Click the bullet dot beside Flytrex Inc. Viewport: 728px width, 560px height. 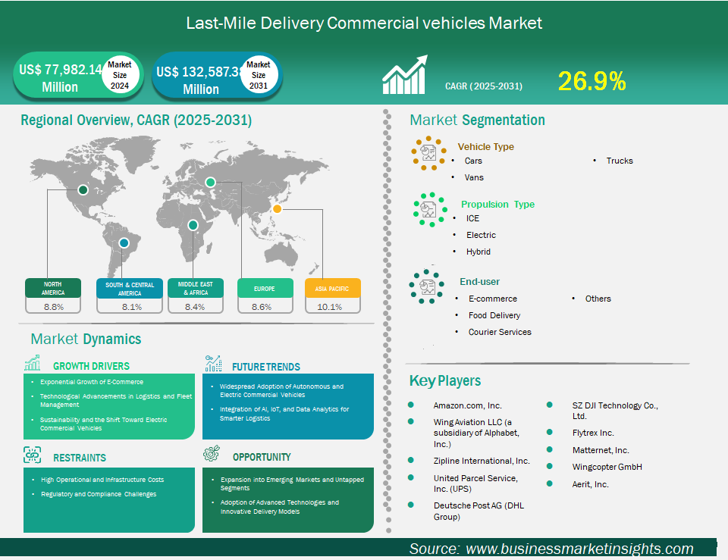549,432
